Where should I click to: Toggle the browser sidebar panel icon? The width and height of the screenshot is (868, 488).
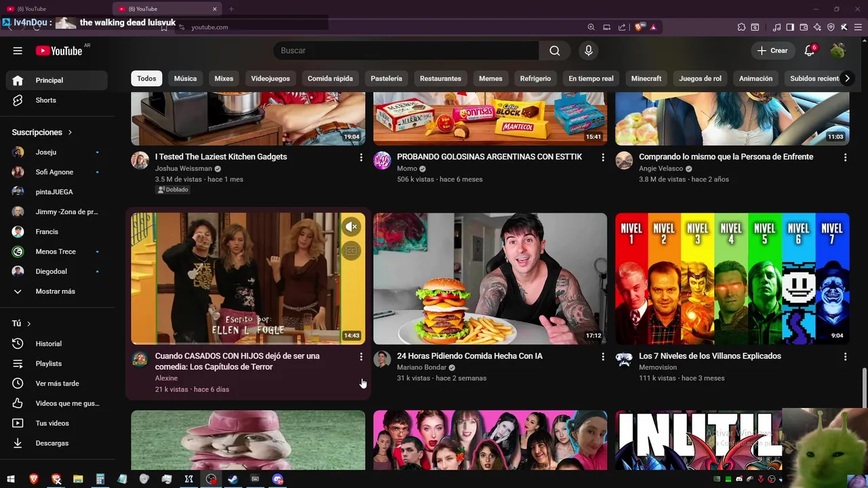coord(790,27)
